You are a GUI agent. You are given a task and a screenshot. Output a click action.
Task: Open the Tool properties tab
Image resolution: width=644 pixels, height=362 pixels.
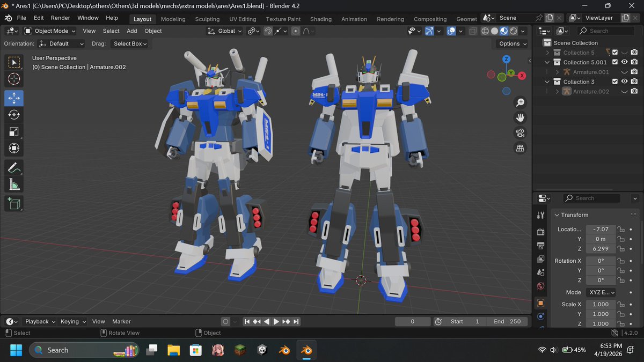(540, 215)
